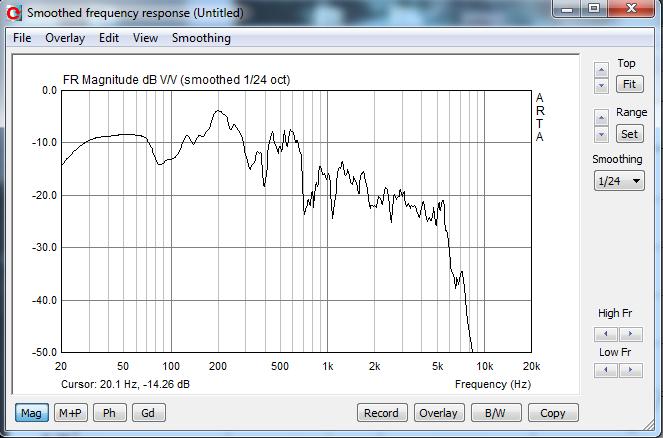This screenshot has width=663, height=438.
Task: Lower graph top with Top down arrow
Action: tap(601, 85)
